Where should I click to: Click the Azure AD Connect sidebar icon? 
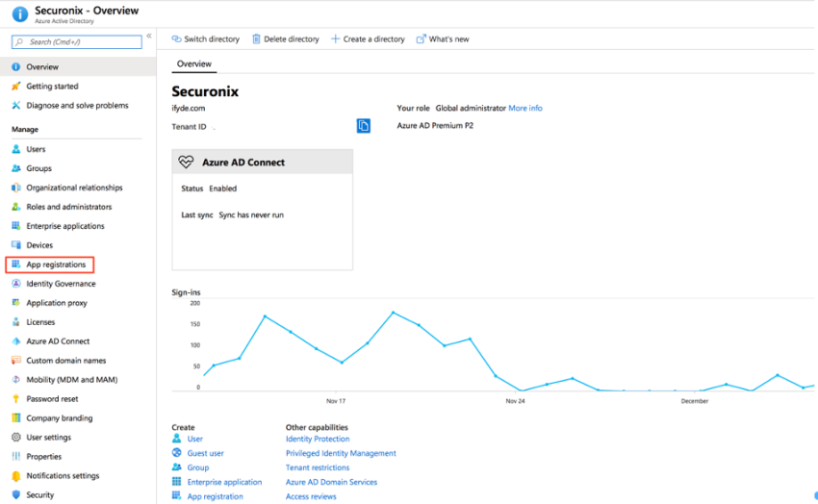click(16, 341)
